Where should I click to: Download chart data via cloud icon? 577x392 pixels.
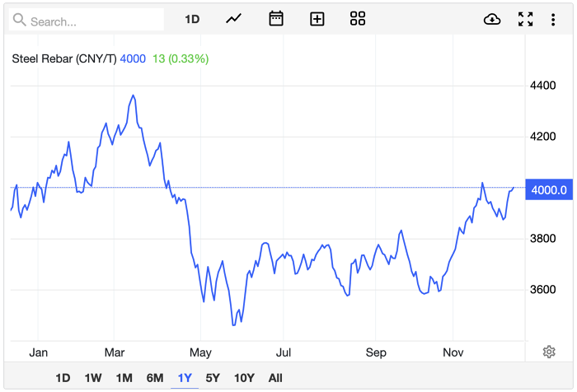click(x=492, y=19)
